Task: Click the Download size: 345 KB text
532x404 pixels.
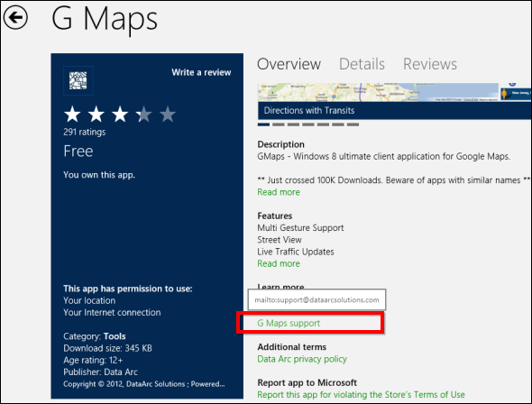Action: (107, 348)
